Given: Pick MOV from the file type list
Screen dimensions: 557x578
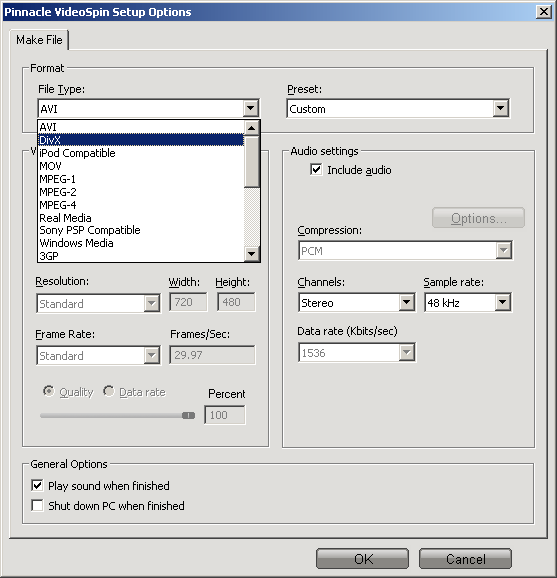Looking at the screenshot, I should point(141,166).
